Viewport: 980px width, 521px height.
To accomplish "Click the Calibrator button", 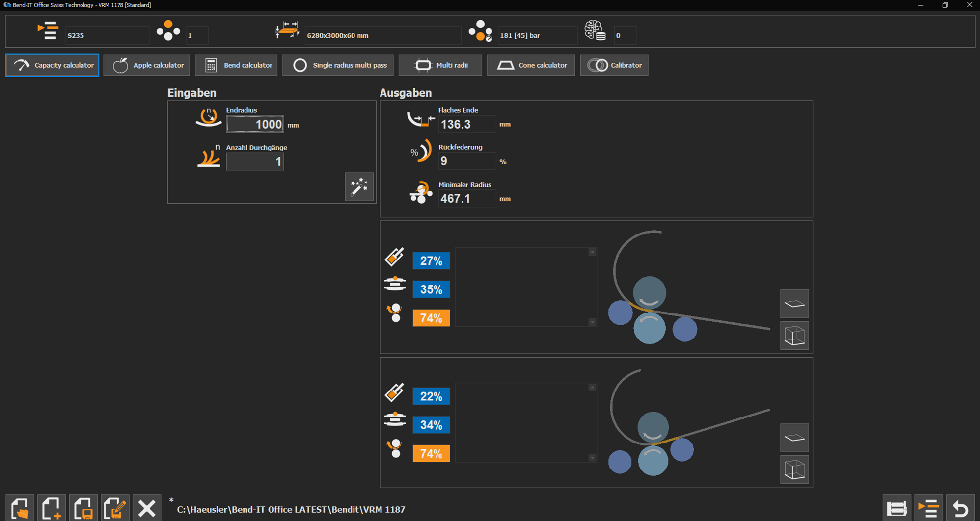I will [614, 65].
